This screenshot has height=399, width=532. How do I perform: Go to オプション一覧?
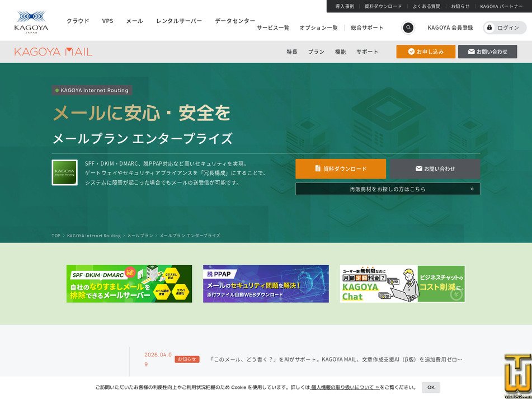[x=318, y=28]
